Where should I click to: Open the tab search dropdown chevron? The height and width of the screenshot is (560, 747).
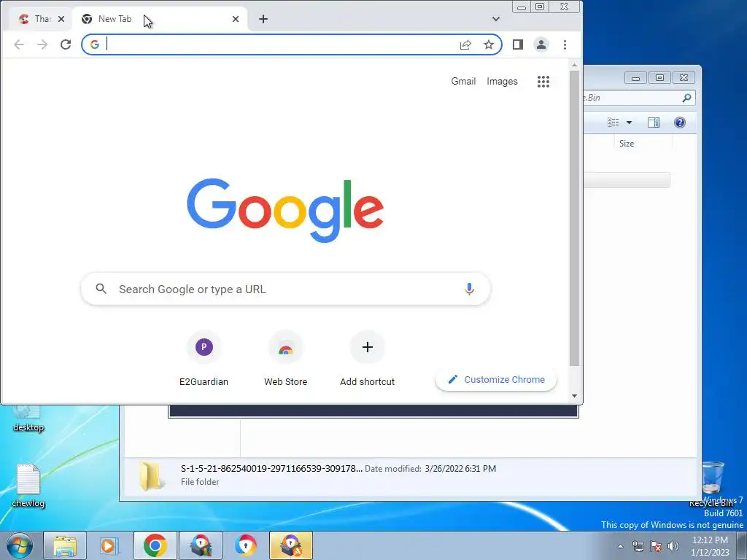click(496, 19)
